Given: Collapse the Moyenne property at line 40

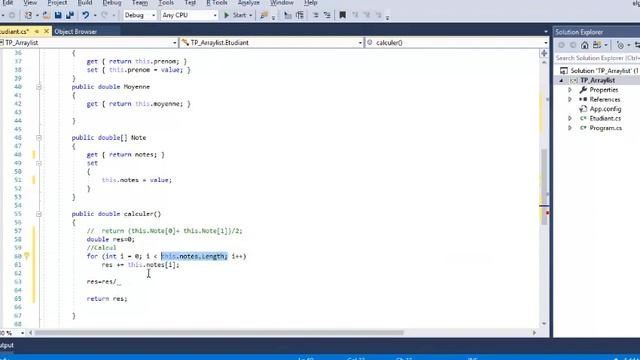Looking at the screenshot, I should (39, 87).
